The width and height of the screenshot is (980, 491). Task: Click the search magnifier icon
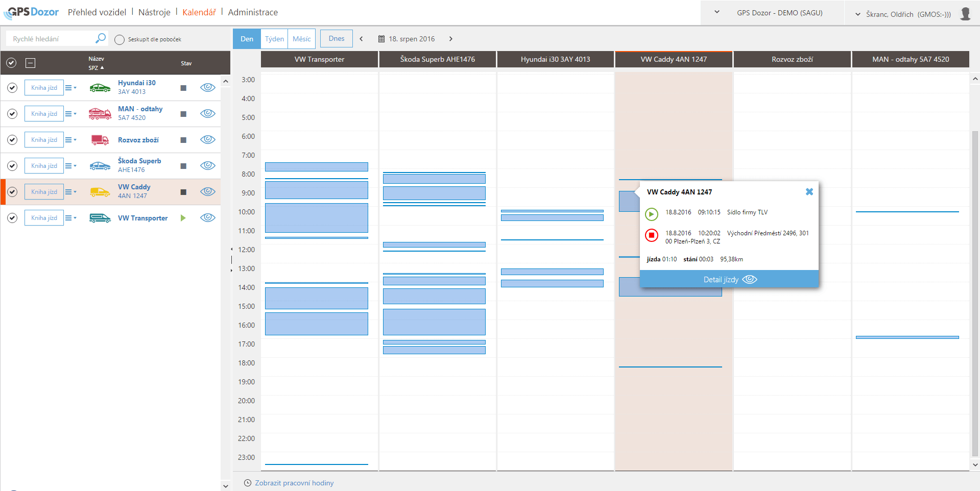coord(101,38)
